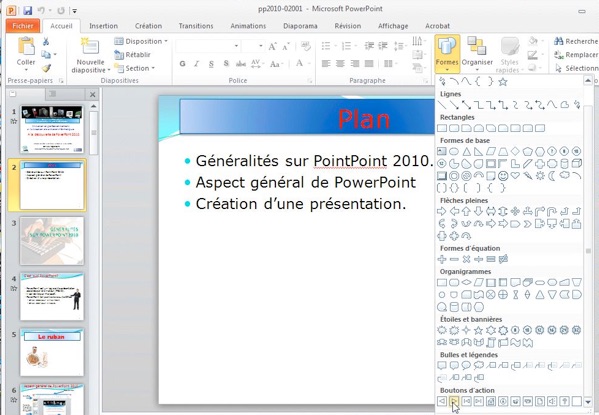Toggle bold (G) formatting

pyautogui.click(x=183, y=64)
